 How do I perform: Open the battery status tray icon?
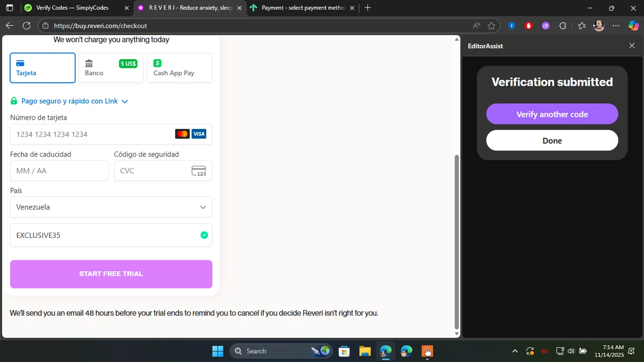(x=583, y=351)
